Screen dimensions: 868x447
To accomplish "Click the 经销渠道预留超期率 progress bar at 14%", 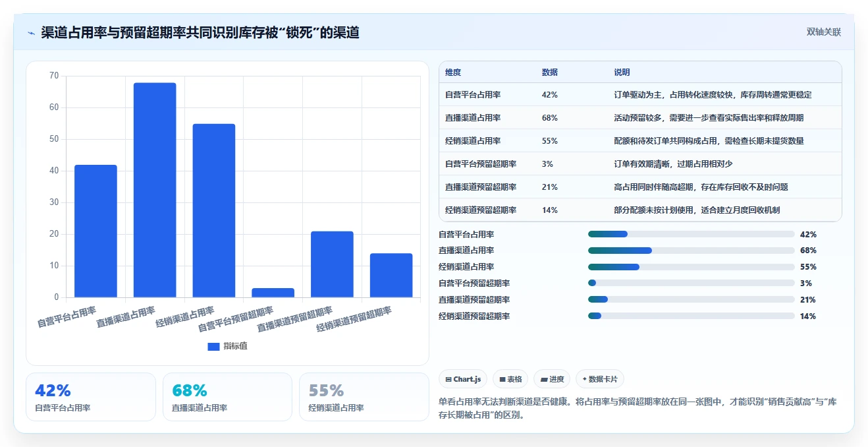I will [x=692, y=316].
